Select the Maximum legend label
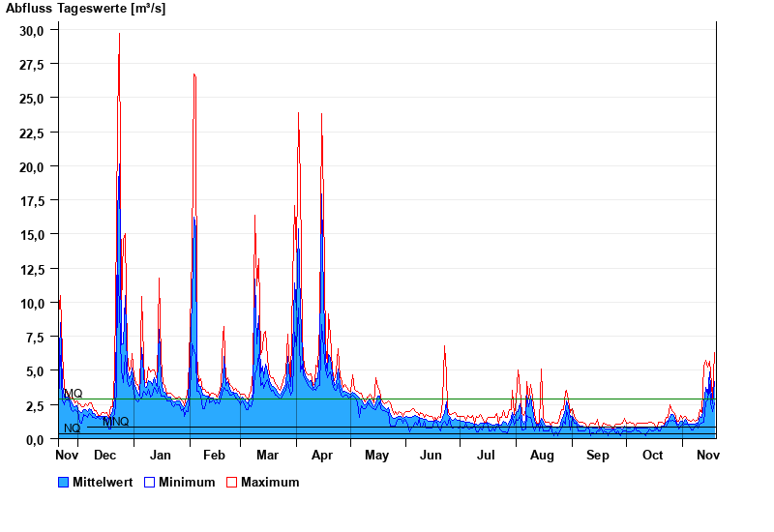The height and width of the screenshot is (532, 774). (x=270, y=482)
